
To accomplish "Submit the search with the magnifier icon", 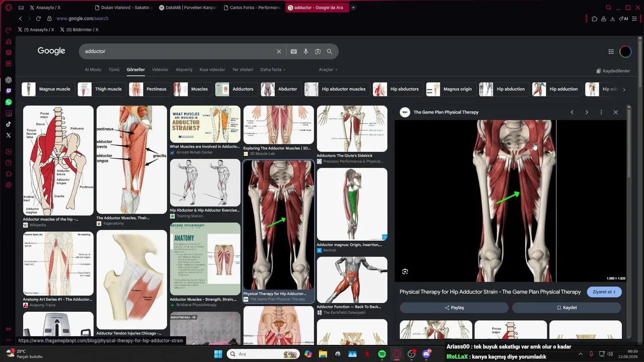I will point(330,51).
